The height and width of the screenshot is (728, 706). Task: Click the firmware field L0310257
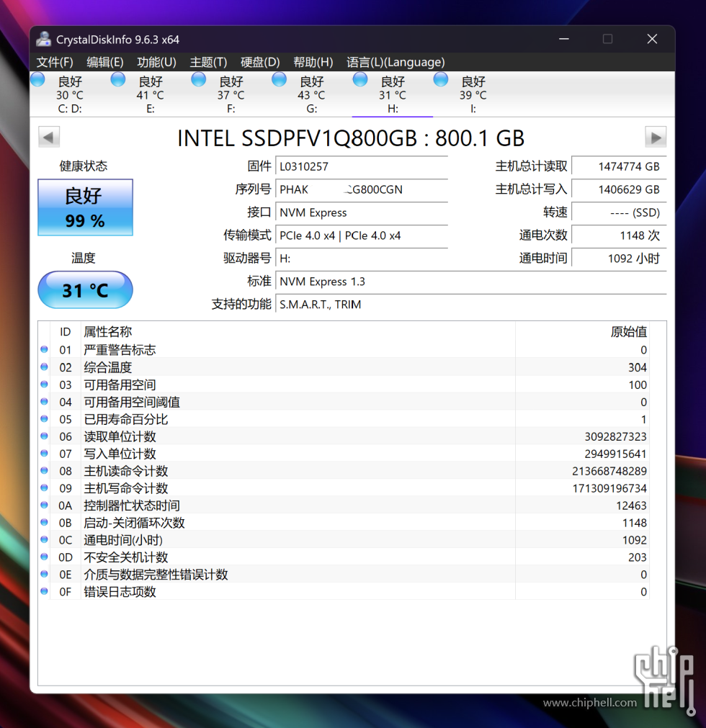[x=362, y=166]
